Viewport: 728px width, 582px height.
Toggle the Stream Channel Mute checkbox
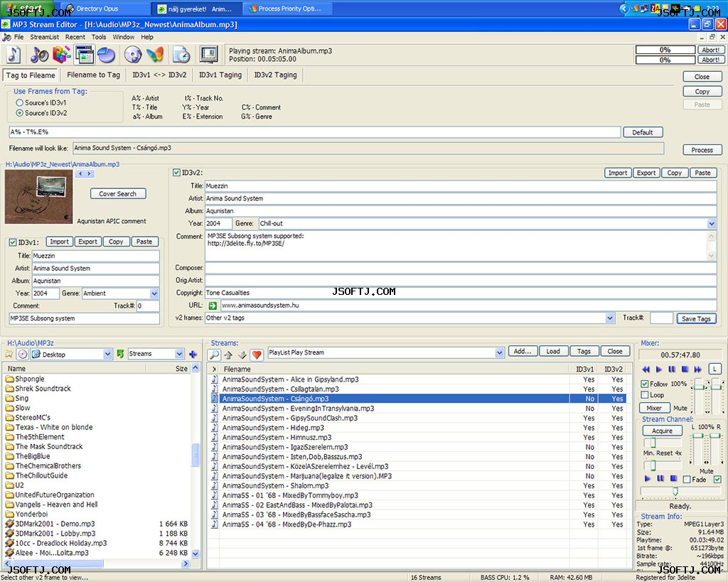(717, 480)
